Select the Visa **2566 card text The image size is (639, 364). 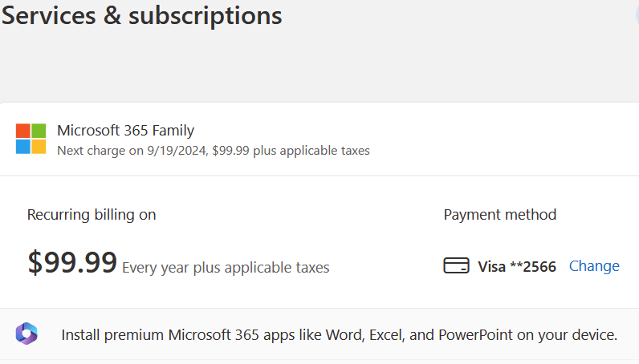517,267
